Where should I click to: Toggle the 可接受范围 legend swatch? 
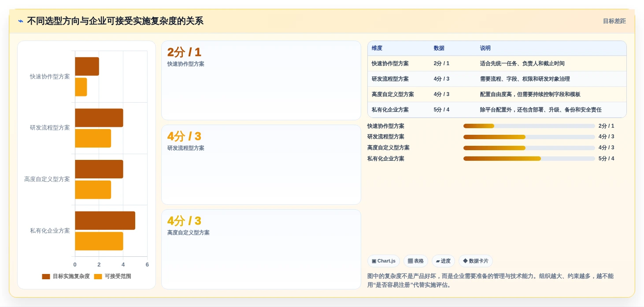(x=98, y=277)
